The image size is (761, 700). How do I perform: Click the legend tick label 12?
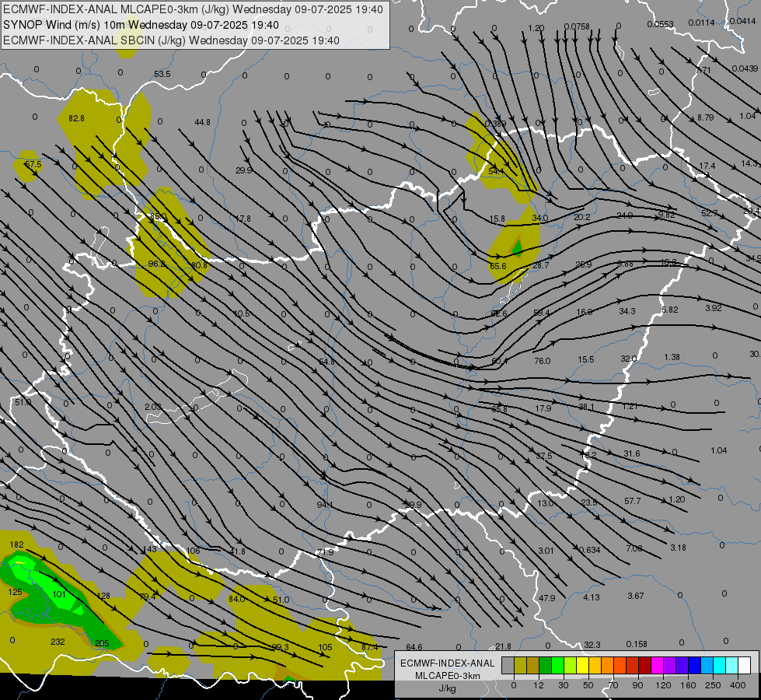(538, 685)
